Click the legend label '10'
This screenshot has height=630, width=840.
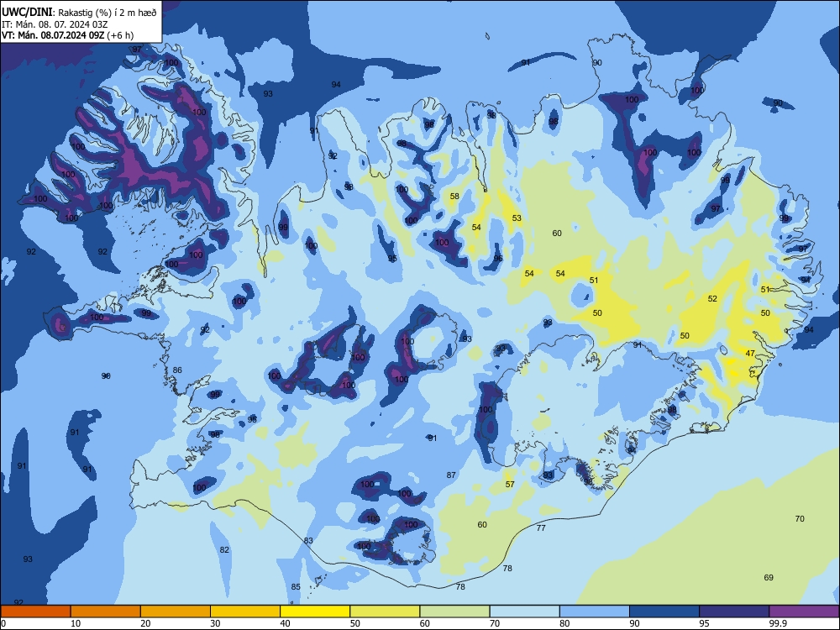pyautogui.click(x=76, y=623)
